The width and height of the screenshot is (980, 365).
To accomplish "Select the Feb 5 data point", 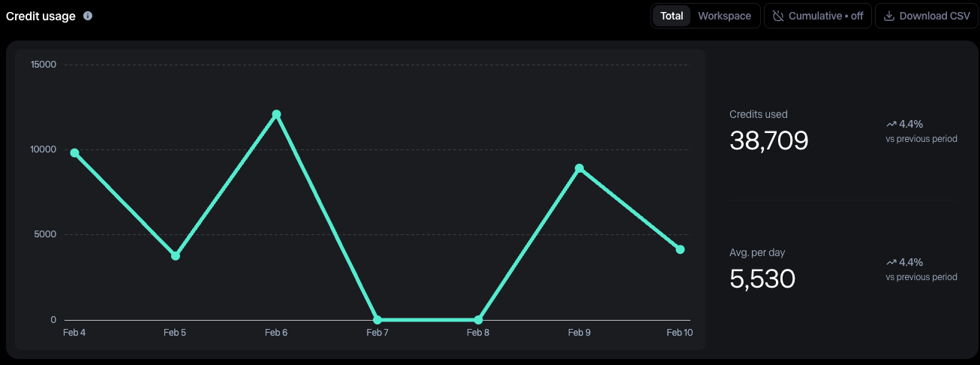I will click(x=176, y=256).
